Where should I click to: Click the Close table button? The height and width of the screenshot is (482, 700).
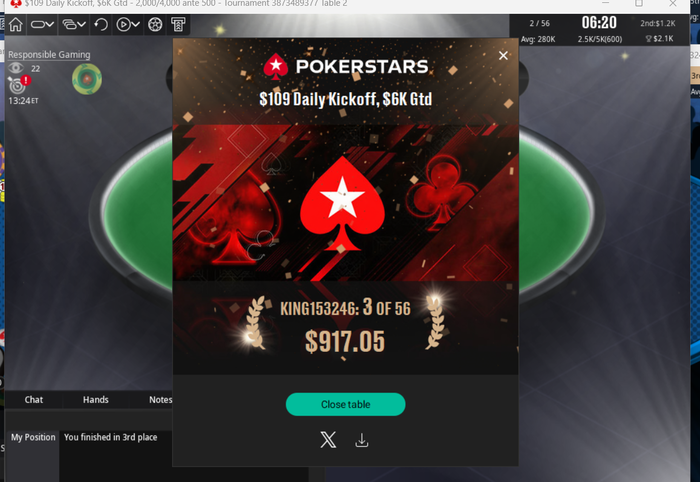(x=346, y=404)
